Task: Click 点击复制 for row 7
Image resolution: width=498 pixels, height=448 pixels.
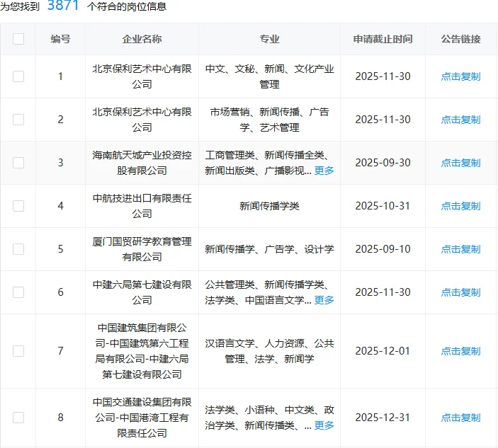Action: pos(460,351)
